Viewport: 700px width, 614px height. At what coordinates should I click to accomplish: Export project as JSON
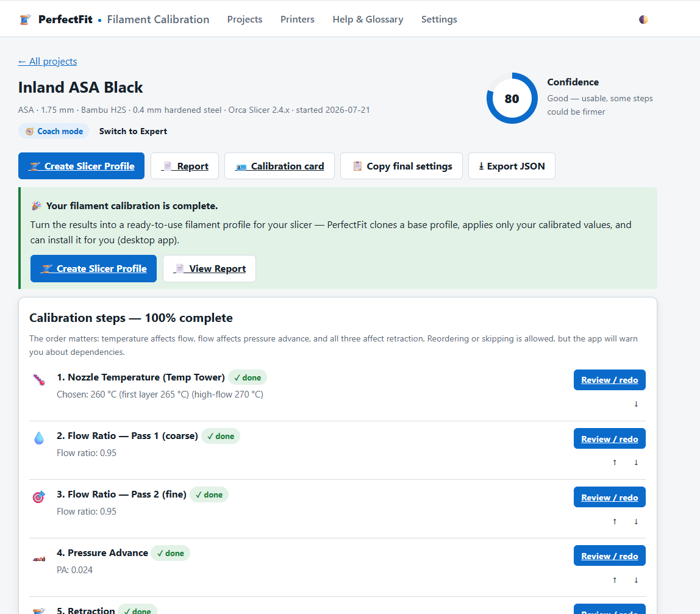[512, 166]
